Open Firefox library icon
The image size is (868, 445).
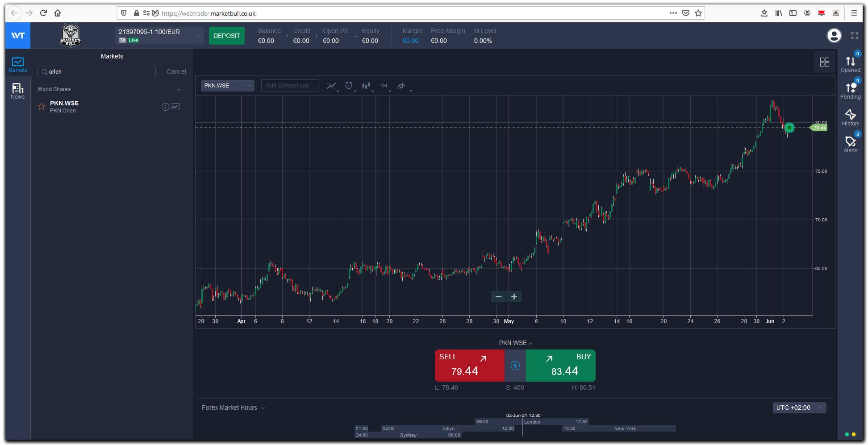coord(779,13)
